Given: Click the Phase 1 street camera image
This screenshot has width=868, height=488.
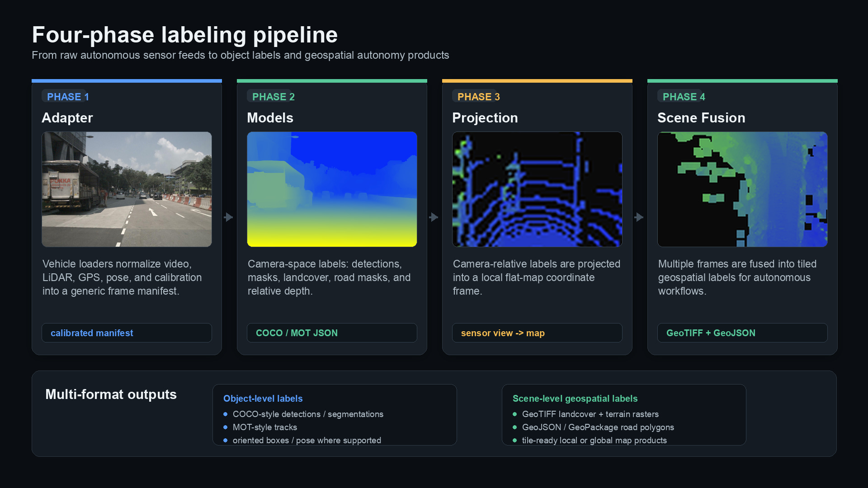Looking at the screenshot, I should 127,189.
